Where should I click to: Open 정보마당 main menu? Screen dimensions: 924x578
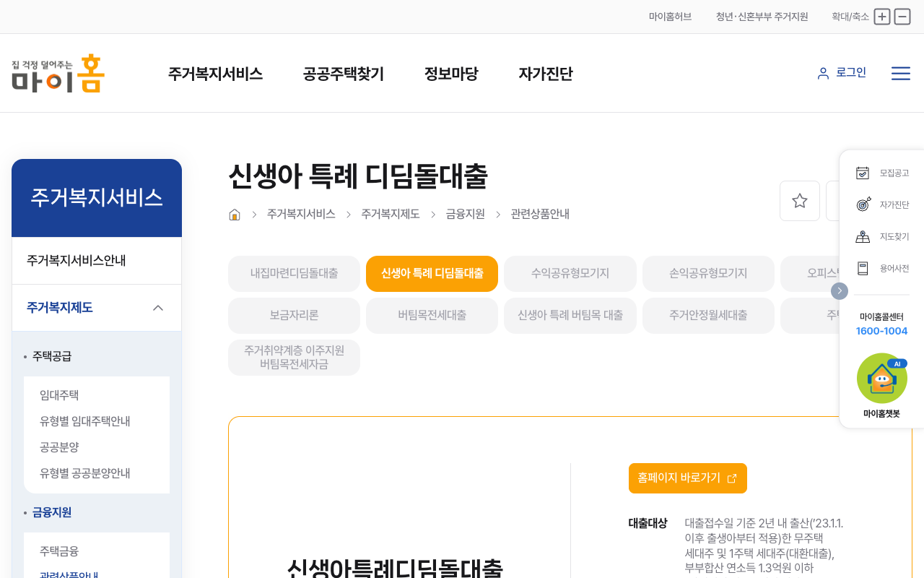click(x=451, y=74)
